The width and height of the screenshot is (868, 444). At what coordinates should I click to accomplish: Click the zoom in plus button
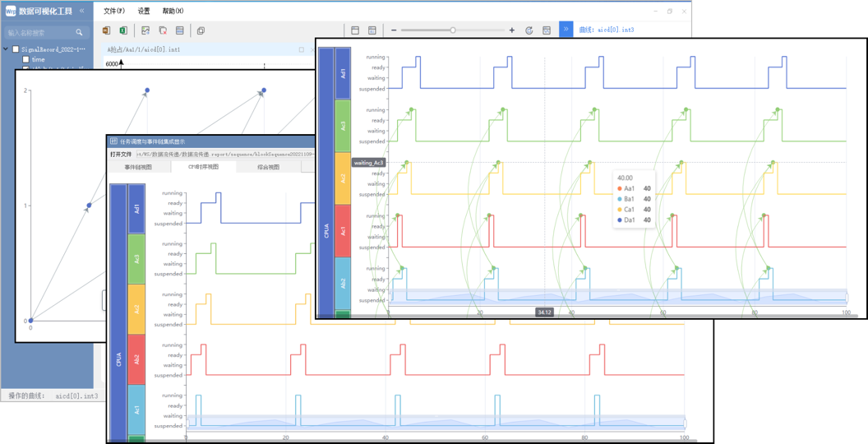click(512, 30)
